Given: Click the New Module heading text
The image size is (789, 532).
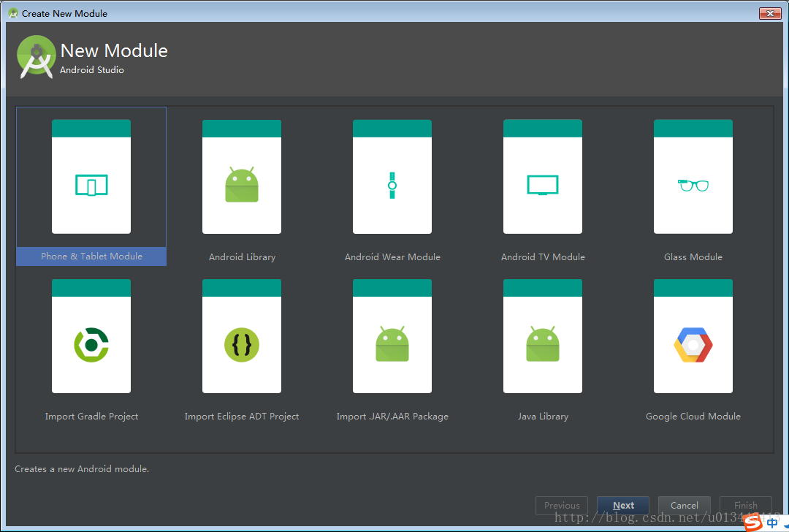Looking at the screenshot, I should click(114, 50).
